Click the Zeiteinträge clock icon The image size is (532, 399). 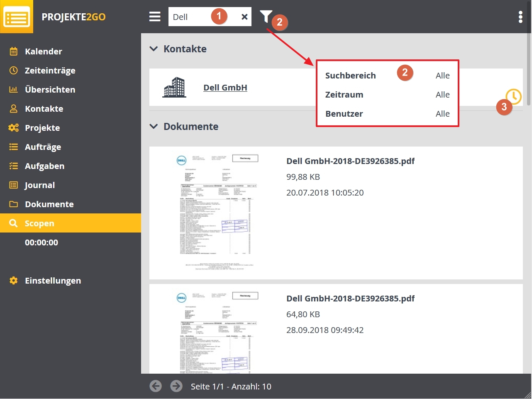(14, 71)
